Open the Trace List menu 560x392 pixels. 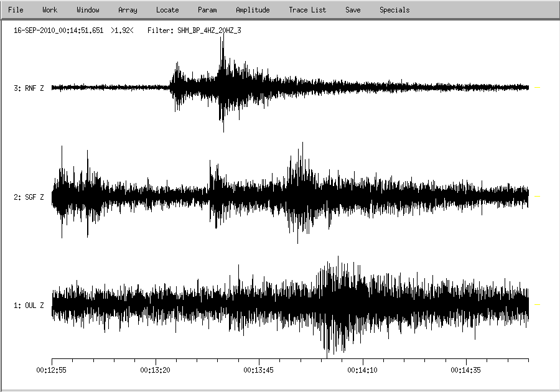point(307,10)
